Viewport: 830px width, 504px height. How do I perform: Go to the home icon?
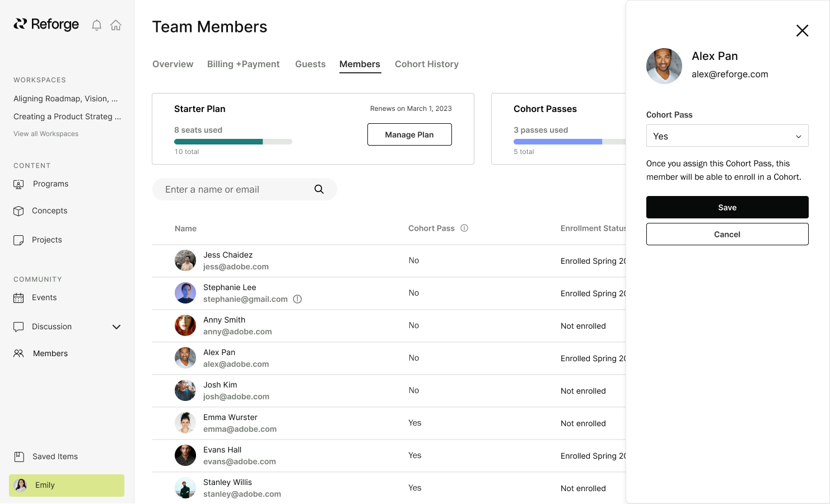coord(116,25)
